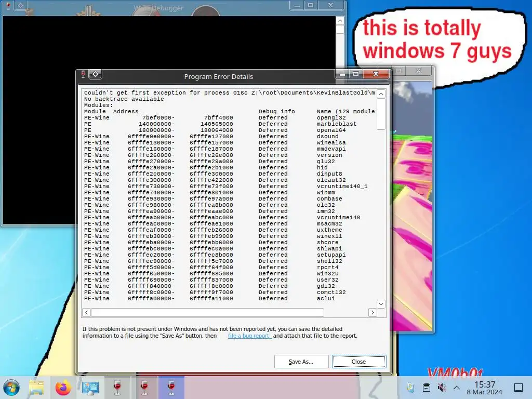Image resolution: width=532 pixels, height=399 pixels.
Task: Click the user32 module name
Action: 327,280
